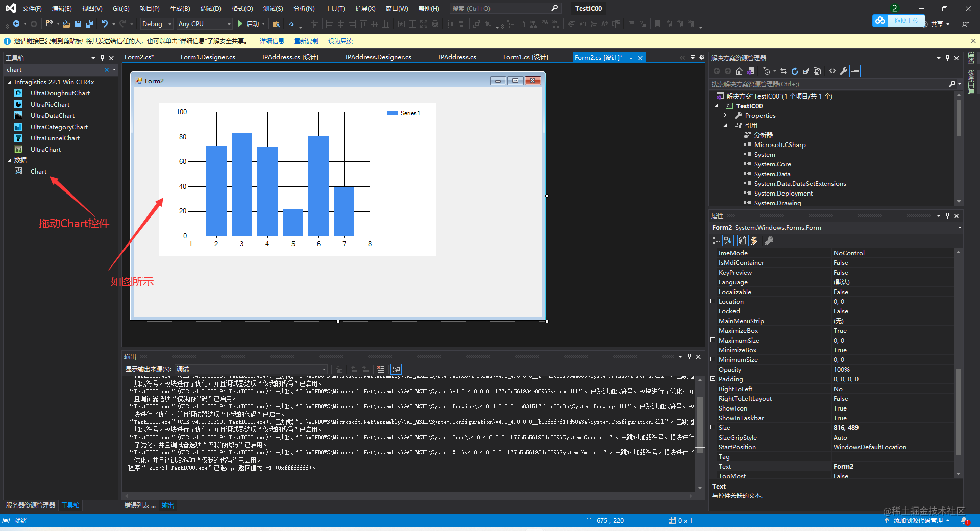Click the 详细信息 link in the info bar

click(272, 41)
